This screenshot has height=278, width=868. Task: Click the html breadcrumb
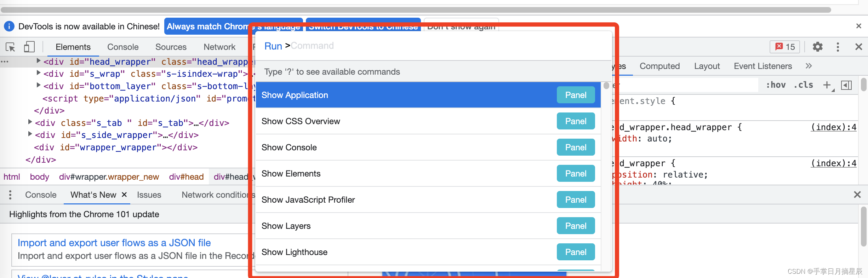(x=12, y=176)
